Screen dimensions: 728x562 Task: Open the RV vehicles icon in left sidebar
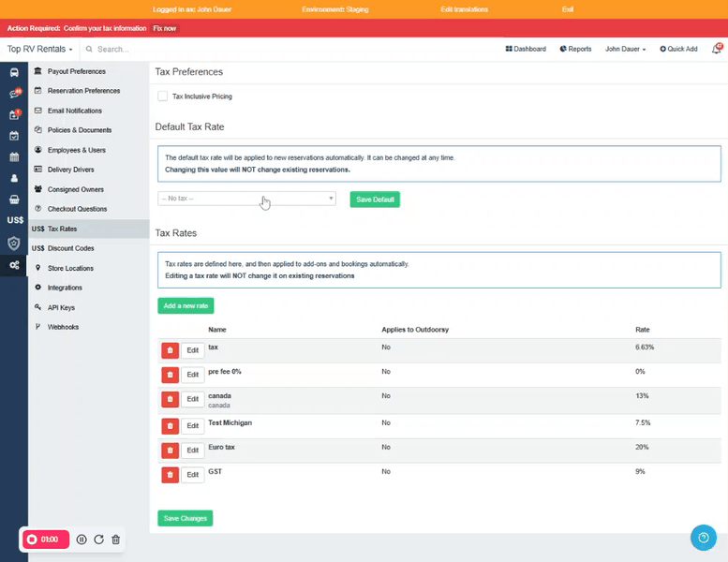click(x=14, y=72)
